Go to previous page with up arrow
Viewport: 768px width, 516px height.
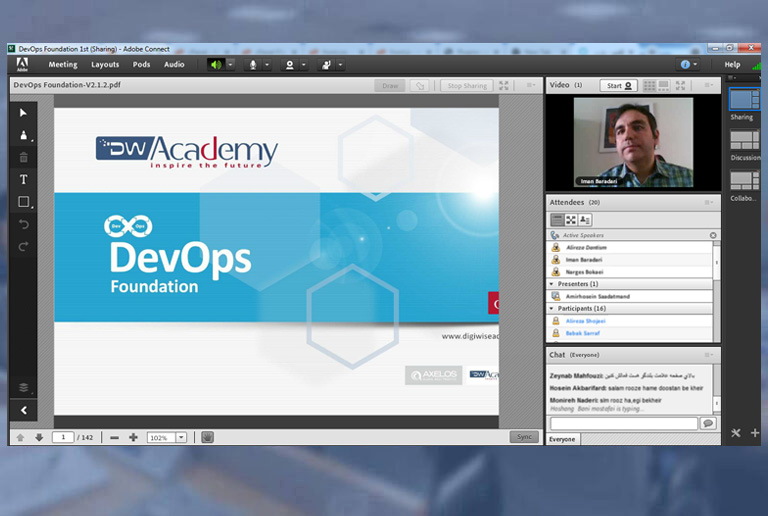click(20, 437)
